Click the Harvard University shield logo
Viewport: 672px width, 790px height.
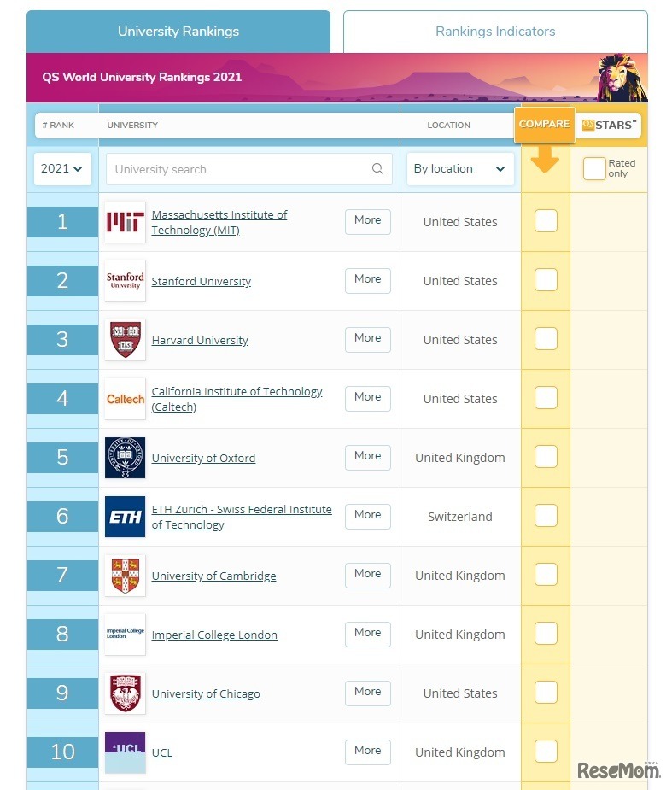(x=125, y=339)
